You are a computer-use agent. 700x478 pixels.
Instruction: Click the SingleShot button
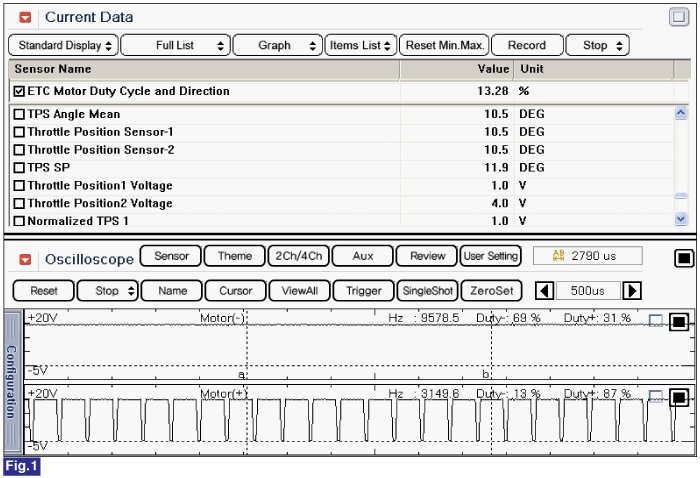pos(427,291)
